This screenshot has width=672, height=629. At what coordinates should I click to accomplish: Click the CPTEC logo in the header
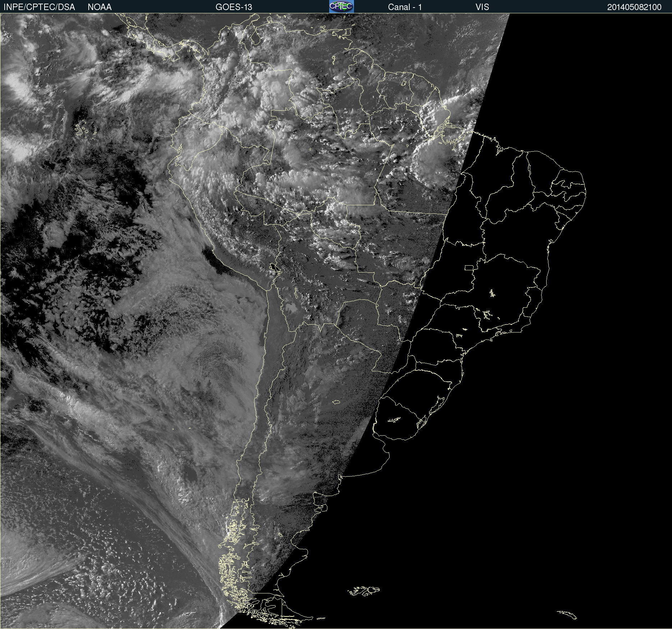[341, 6]
